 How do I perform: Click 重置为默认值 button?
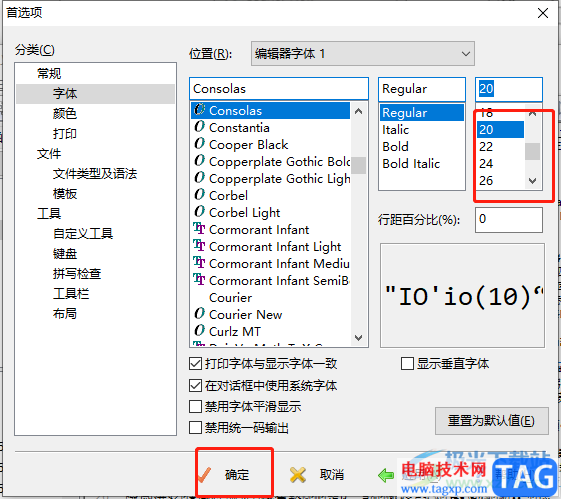pos(492,421)
